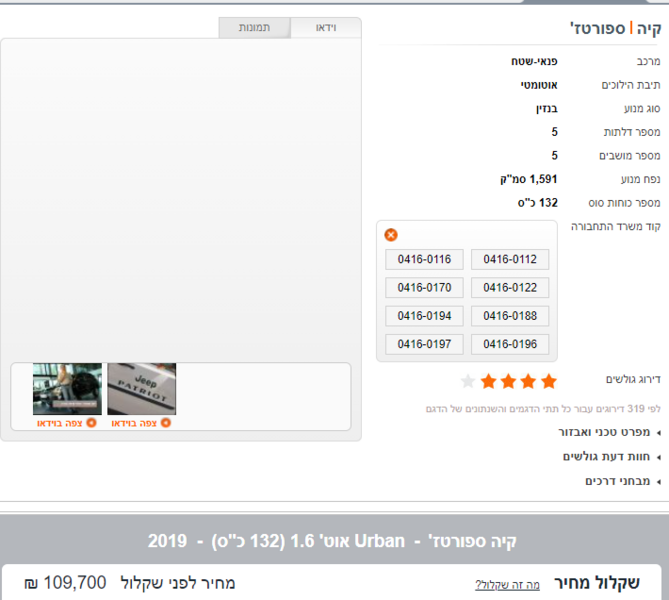Click צפה בוידאו under the interior thumbnail
Screen dimensions: 669x600
(x=60, y=423)
